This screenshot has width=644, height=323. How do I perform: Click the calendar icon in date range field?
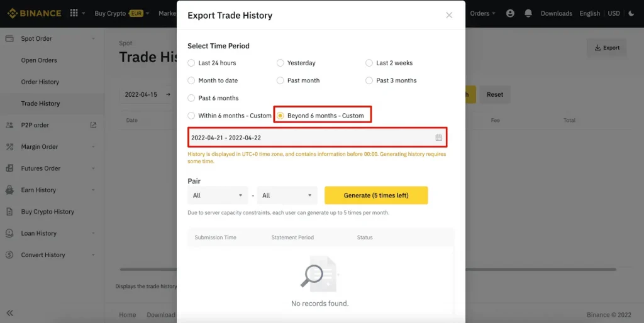pyautogui.click(x=438, y=138)
